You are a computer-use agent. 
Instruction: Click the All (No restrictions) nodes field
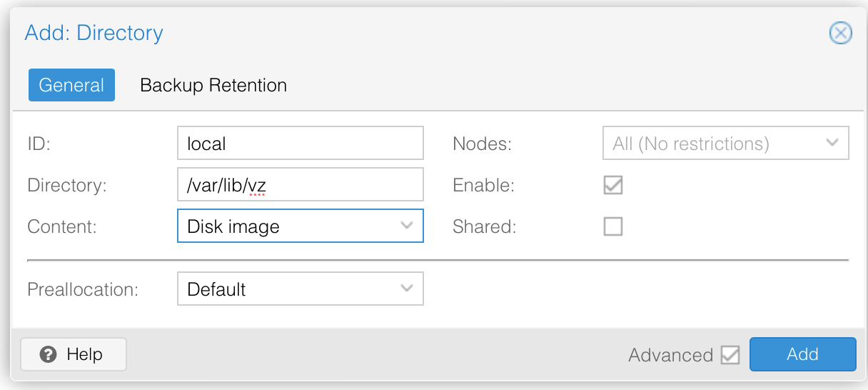[x=726, y=143]
